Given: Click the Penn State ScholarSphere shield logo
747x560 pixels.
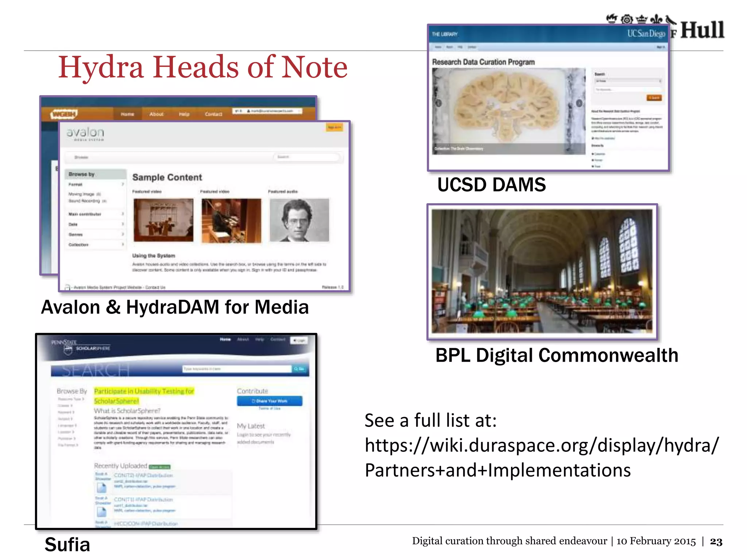Looking at the screenshot, I should click(x=68, y=350).
